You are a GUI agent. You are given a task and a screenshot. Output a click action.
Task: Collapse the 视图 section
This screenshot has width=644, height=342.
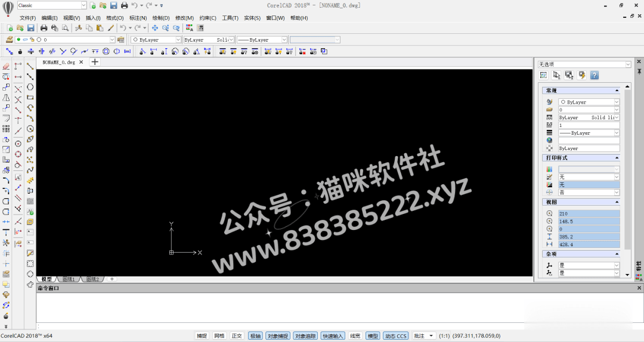pos(617,202)
